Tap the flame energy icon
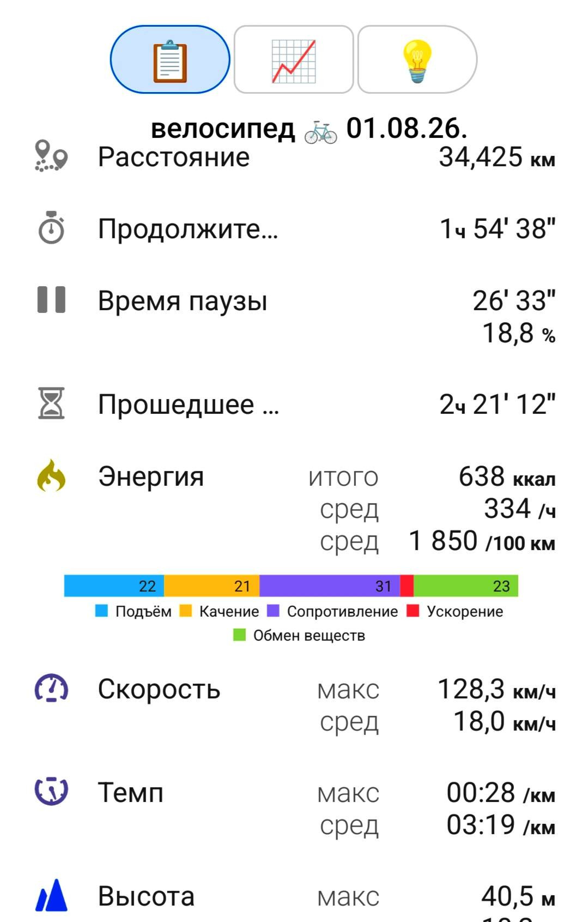This screenshot has height=922, width=588. pos(51,475)
